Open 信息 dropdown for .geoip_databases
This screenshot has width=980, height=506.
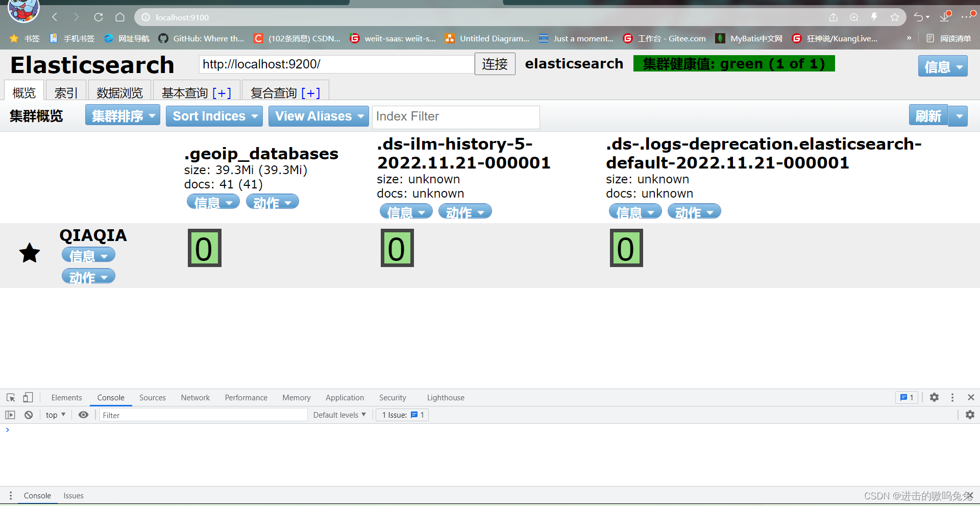click(213, 202)
